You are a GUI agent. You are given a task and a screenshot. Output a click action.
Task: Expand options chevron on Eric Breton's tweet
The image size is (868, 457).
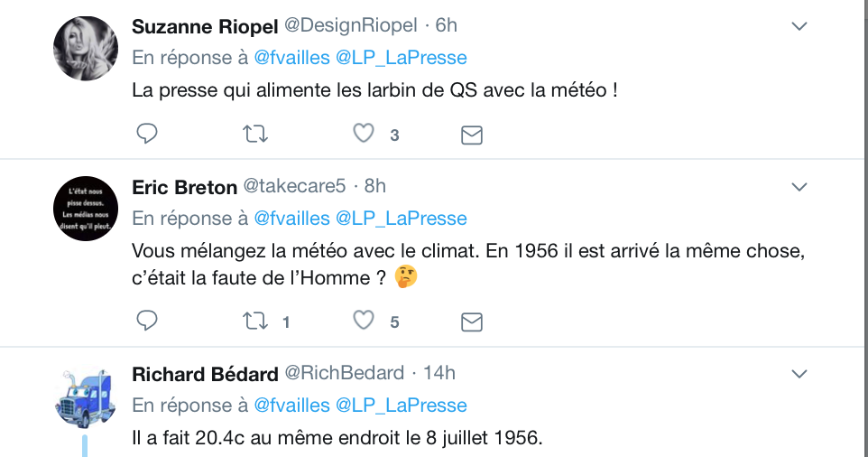pyautogui.click(x=799, y=187)
